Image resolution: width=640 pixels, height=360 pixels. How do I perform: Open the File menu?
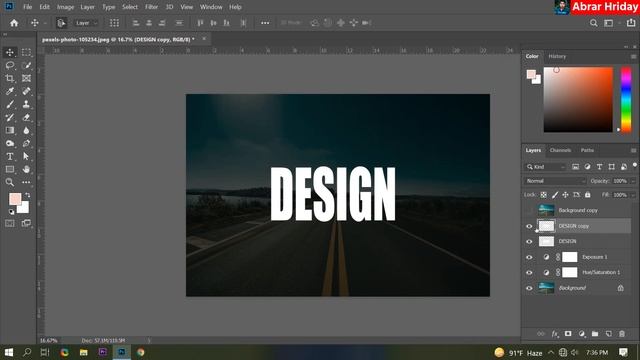click(27, 7)
